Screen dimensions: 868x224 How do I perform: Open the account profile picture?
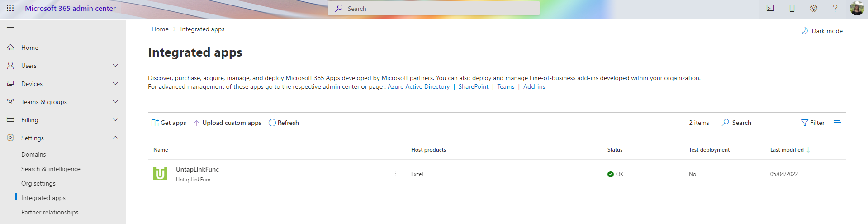(x=857, y=8)
